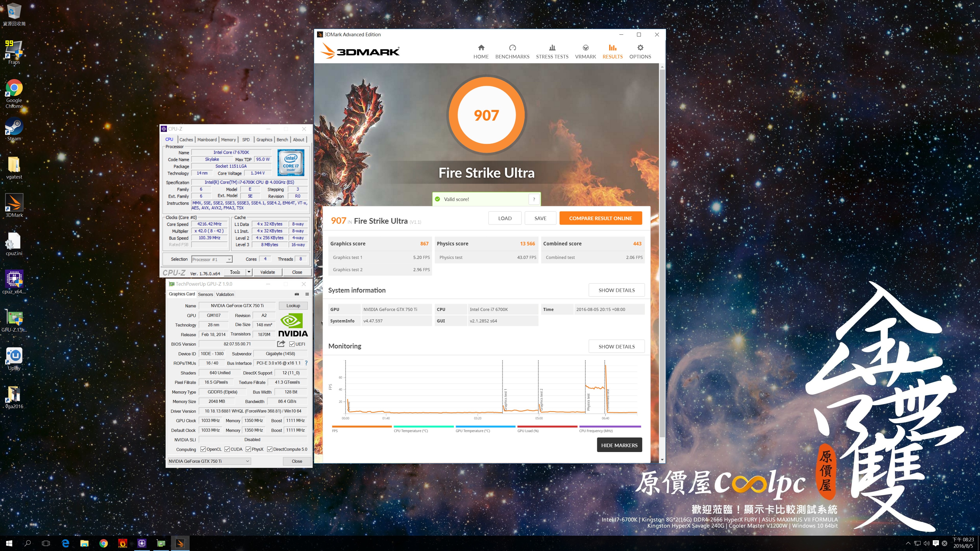The image size is (980, 551).
Task: Toggle the DirectCompute 5.0 checkbox
Action: coord(270,449)
